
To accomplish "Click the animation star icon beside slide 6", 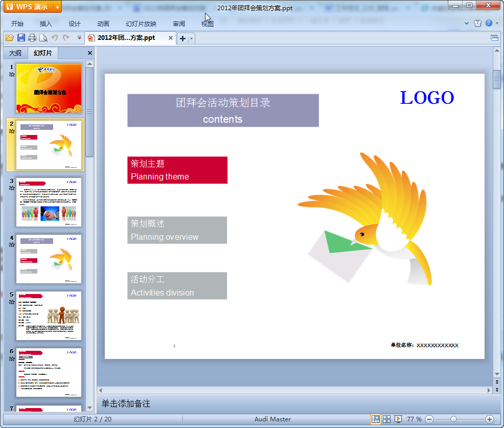I will click(x=12, y=358).
